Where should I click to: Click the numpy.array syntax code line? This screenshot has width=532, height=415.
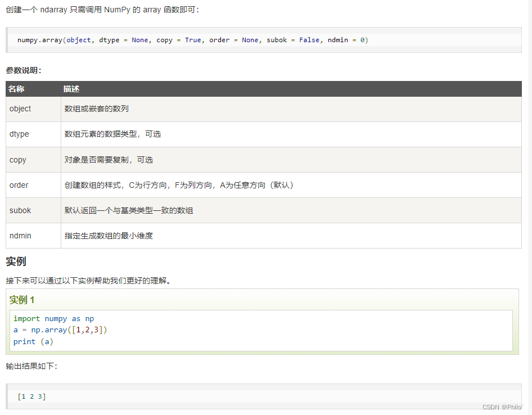193,40
